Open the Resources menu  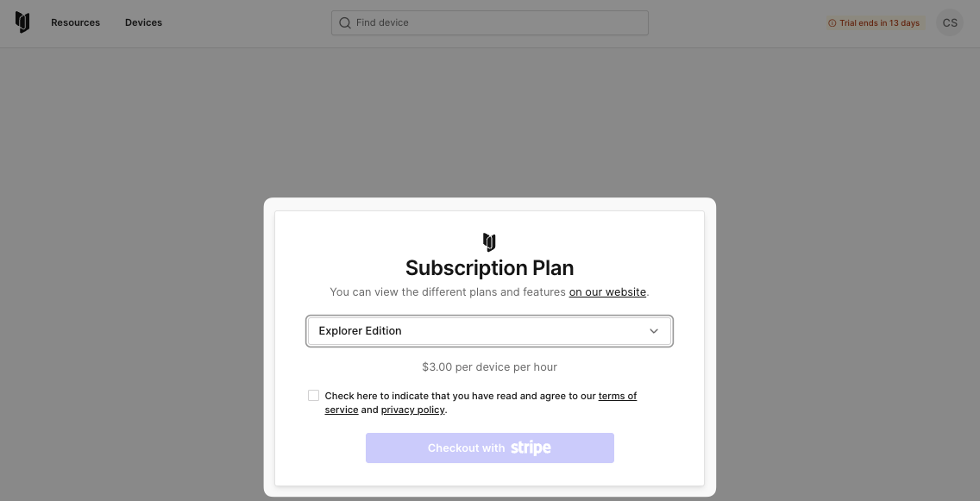click(75, 22)
